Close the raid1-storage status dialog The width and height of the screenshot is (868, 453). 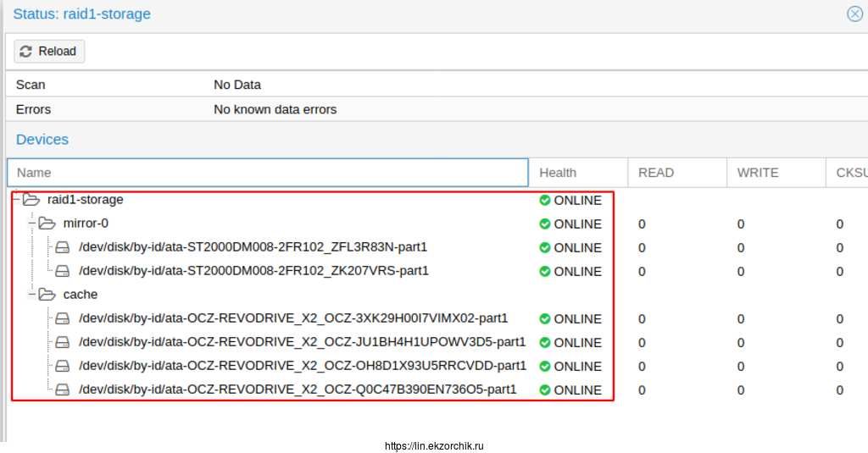tap(854, 14)
